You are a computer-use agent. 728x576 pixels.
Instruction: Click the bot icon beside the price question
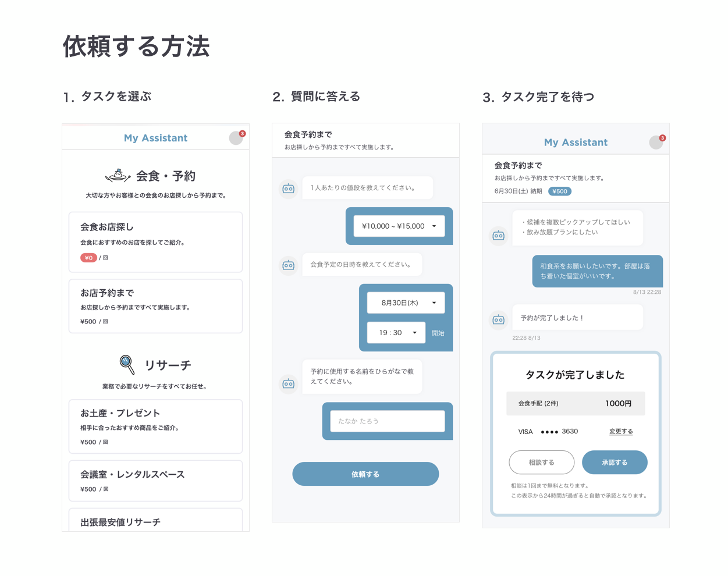(x=288, y=189)
